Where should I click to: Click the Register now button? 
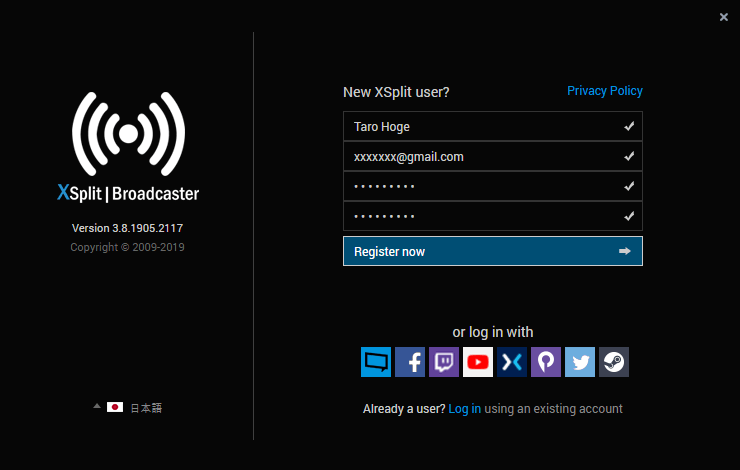click(493, 251)
